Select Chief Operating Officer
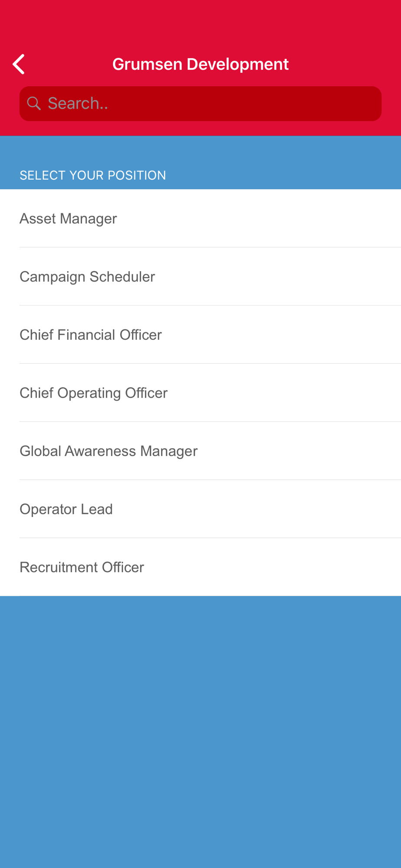 point(200,393)
